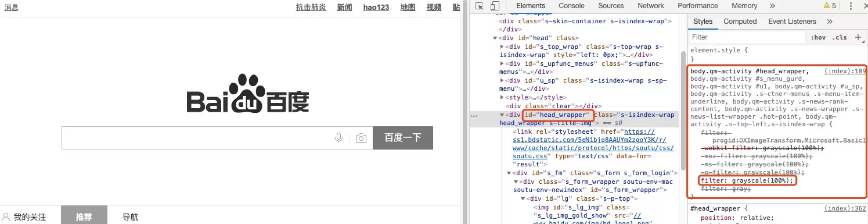Expand the div id="s_top_wrap" node
The height and width of the screenshot is (224, 868).
pos(502,47)
